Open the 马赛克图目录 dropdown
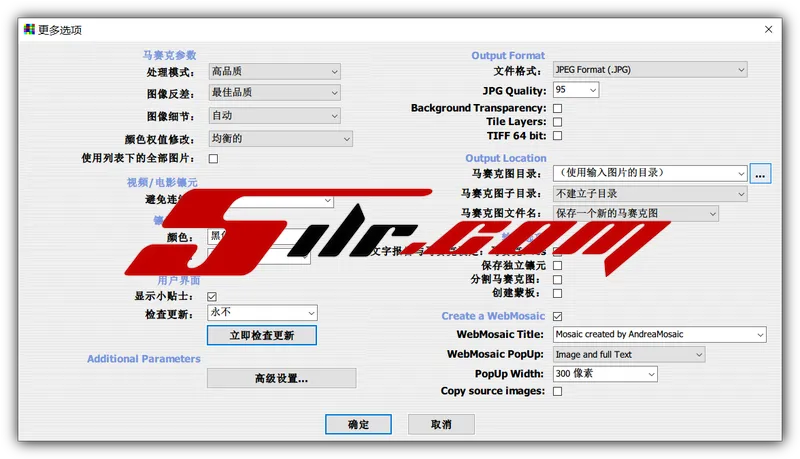800x459 pixels. [x=650, y=173]
